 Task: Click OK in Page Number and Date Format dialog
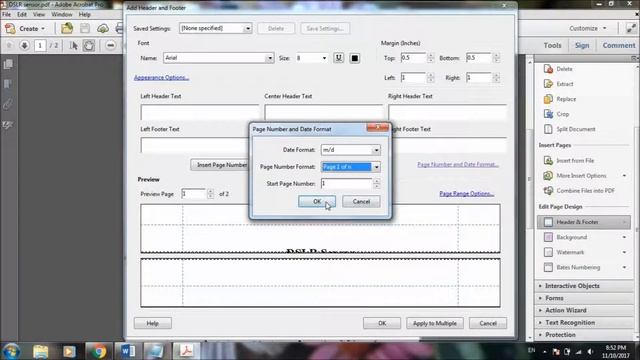point(317,202)
